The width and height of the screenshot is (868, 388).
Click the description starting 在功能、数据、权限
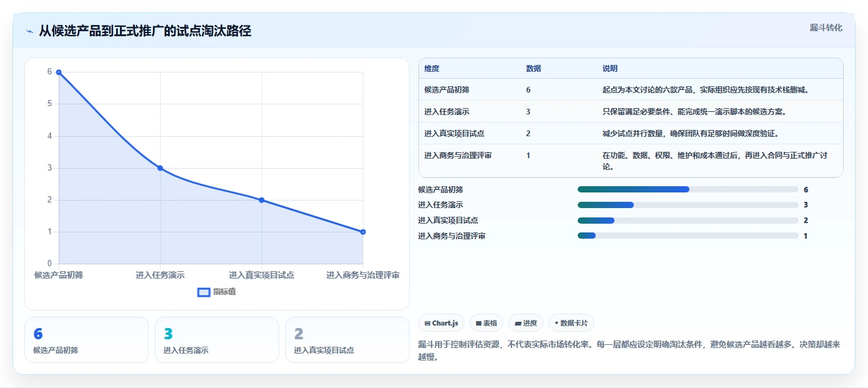point(715,161)
